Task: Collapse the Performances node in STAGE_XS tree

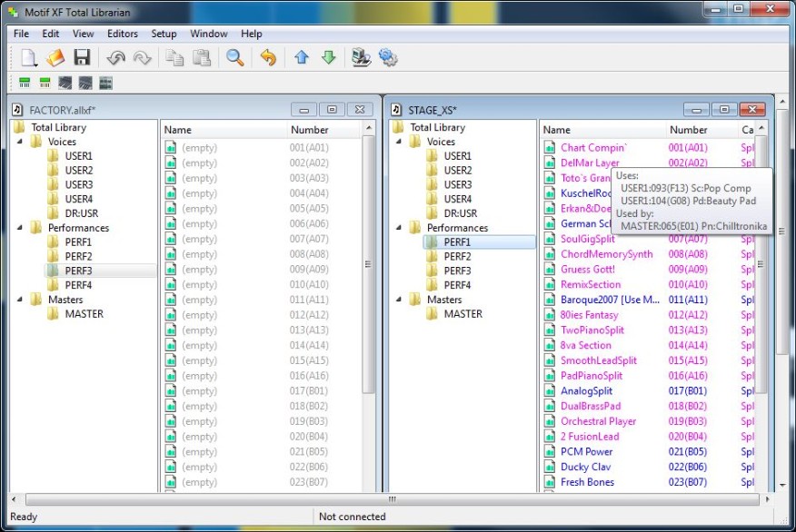Action: [399, 228]
